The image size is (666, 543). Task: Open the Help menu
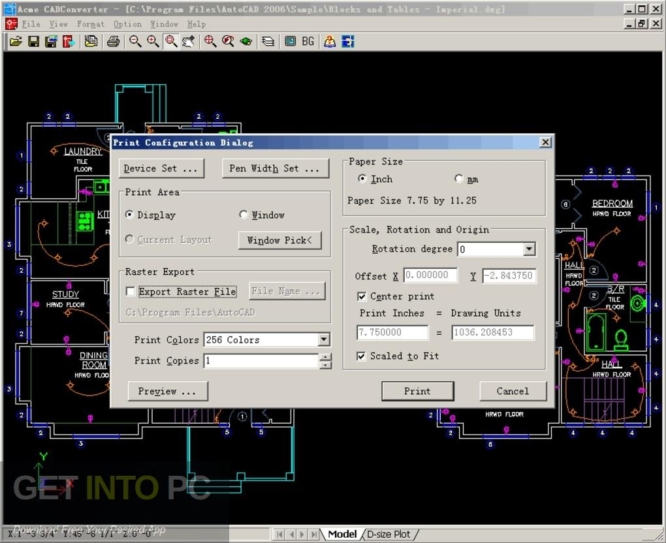click(197, 24)
